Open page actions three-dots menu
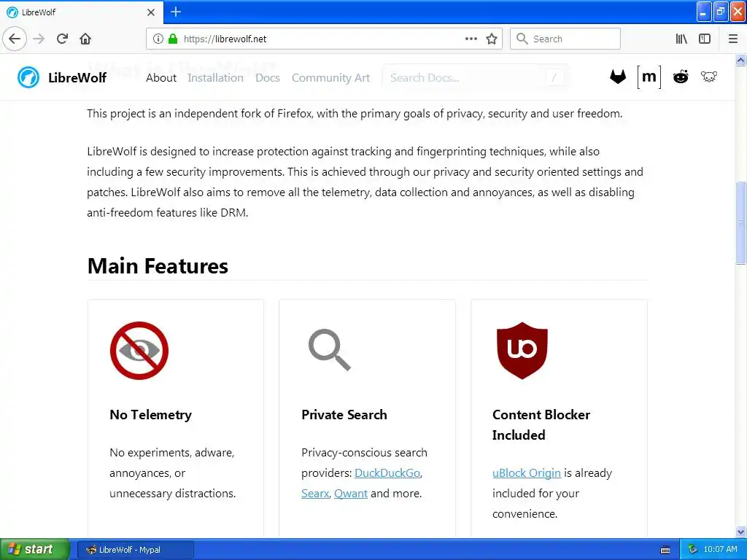Viewport: 747px width, 560px height. (471, 39)
